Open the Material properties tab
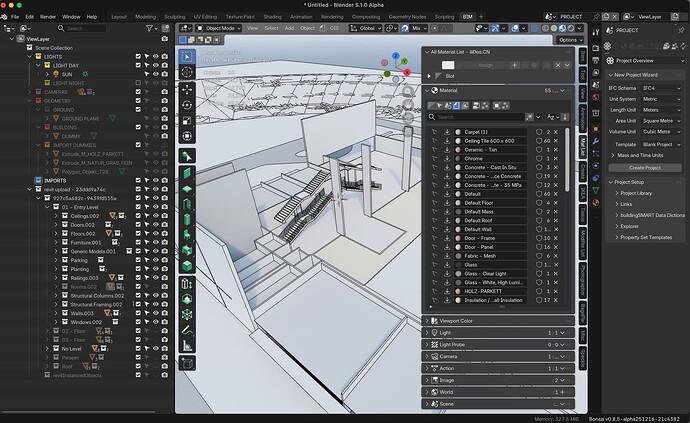 click(x=595, y=202)
